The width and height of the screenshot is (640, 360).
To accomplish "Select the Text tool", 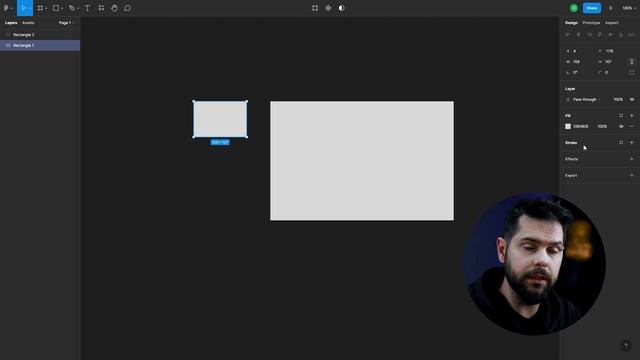I will (87, 8).
